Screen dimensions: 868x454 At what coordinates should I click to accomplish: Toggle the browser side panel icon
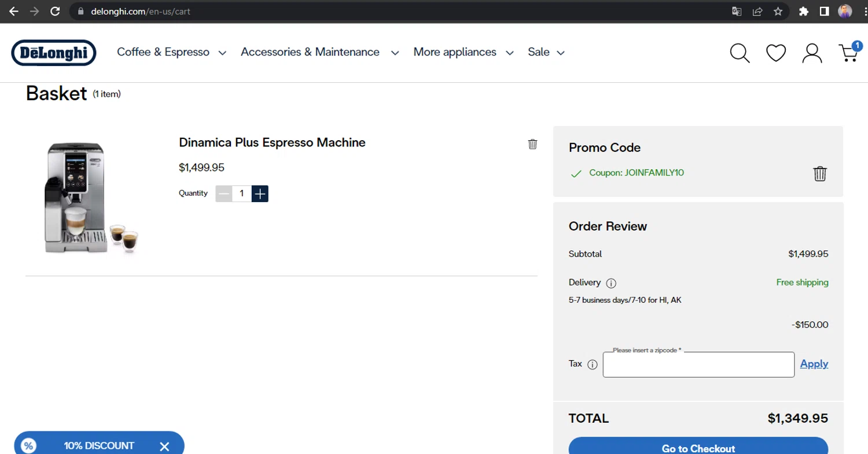824,11
